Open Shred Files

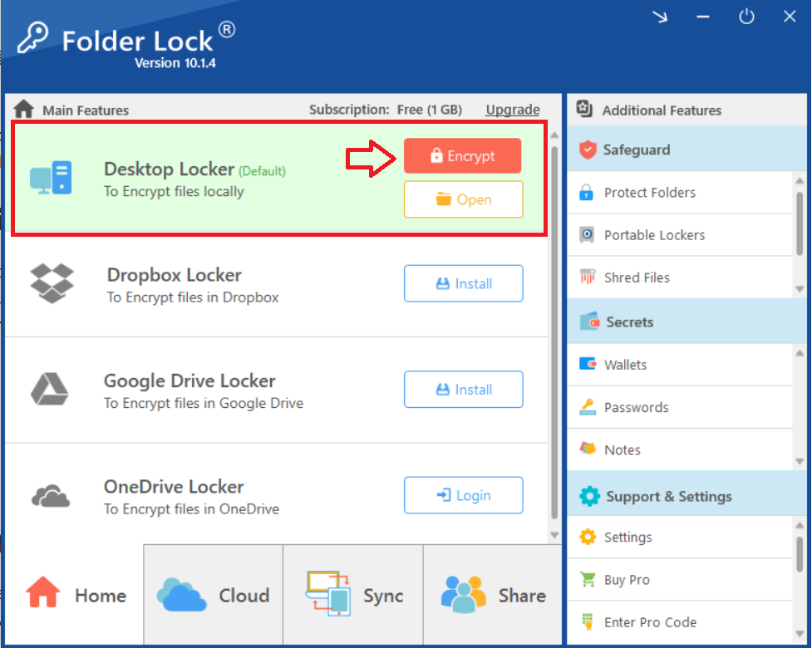tap(680, 277)
